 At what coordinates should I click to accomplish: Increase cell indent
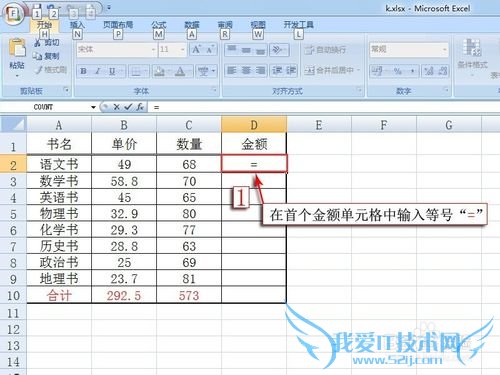[291, 71]
